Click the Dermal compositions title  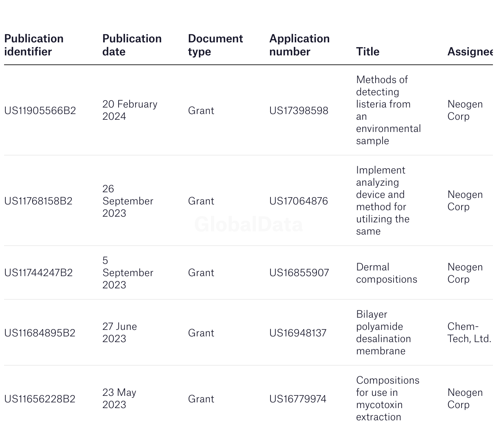pyautogui.click(x=386, y=273)
